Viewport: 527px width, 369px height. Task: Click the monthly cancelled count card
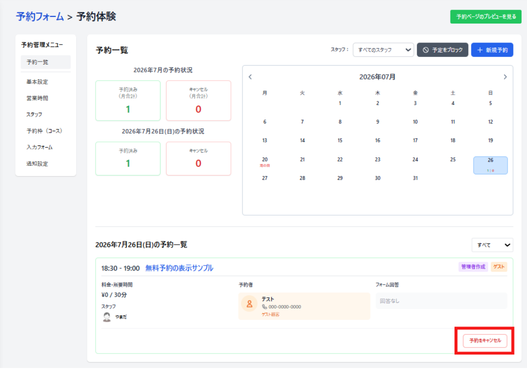click(198, 100)
